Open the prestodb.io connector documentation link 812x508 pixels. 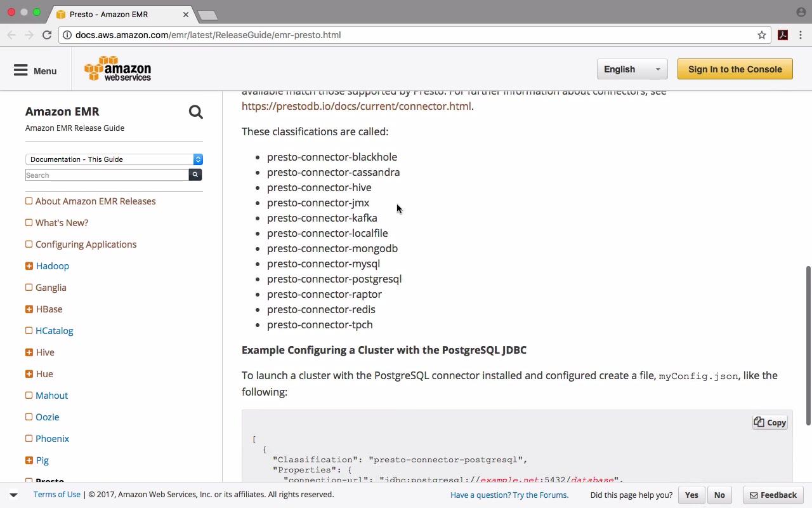[x=356, y=106]
